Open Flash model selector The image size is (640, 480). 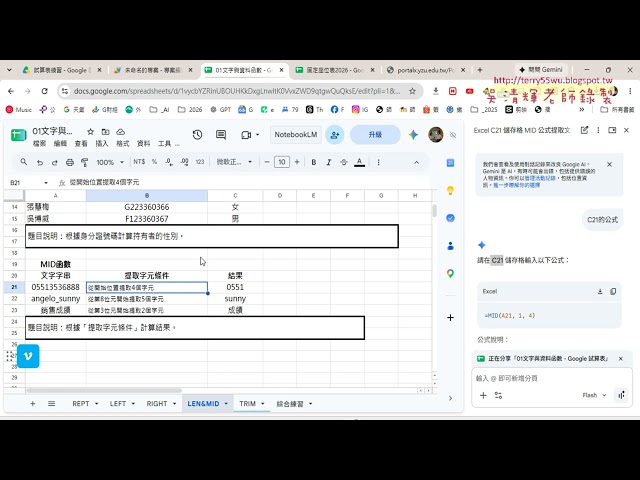pyautogui.click(x=594, y=395)
